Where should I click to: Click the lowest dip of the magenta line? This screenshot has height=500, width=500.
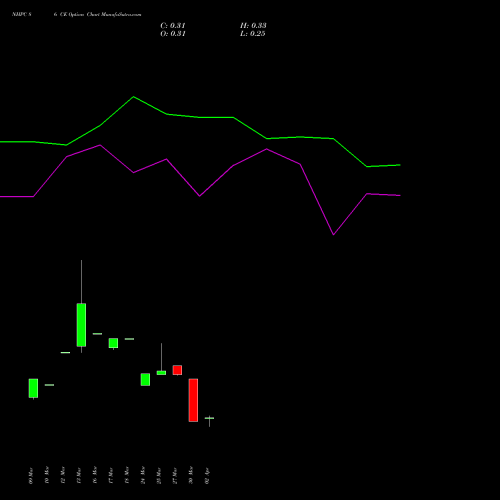pyautogui.click(x=333, y=235)
